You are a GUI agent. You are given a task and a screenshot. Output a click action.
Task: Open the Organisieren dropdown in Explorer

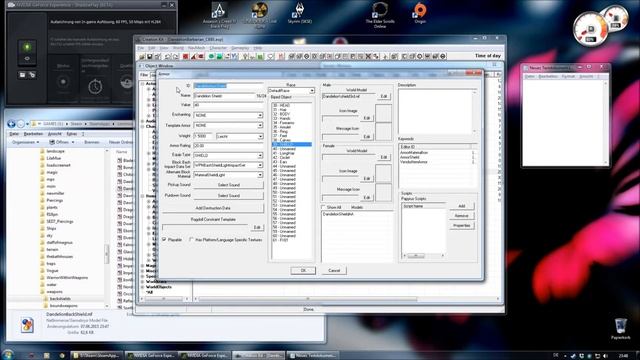pos(25,142)
